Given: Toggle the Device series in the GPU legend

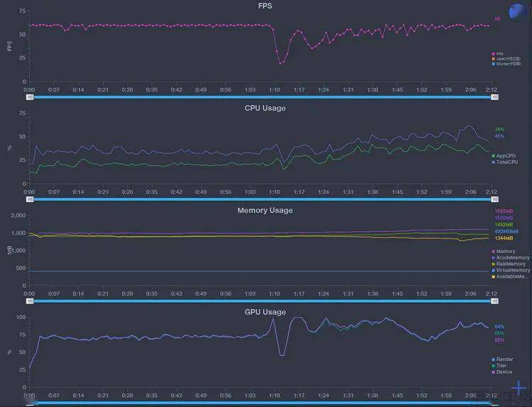Looking at the screenshot, I should [501, 372].
